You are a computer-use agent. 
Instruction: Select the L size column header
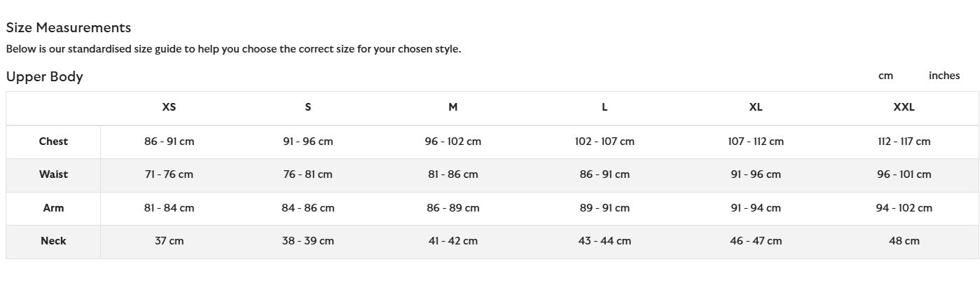point(605,107)
